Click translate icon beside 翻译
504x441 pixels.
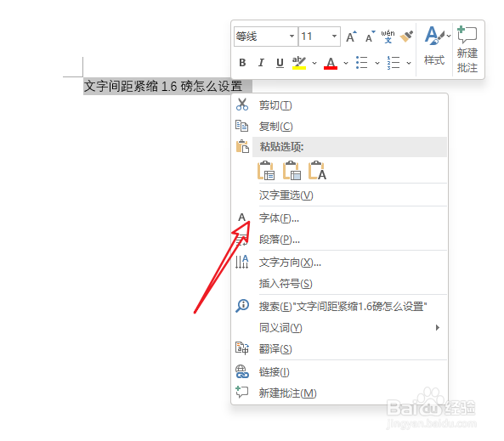[x=242, y=348]
